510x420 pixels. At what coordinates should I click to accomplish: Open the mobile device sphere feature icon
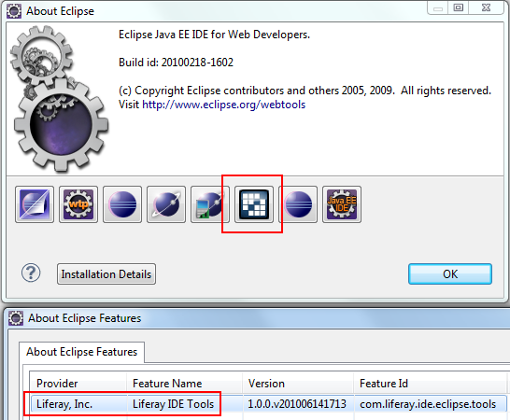tap(210, 204)
